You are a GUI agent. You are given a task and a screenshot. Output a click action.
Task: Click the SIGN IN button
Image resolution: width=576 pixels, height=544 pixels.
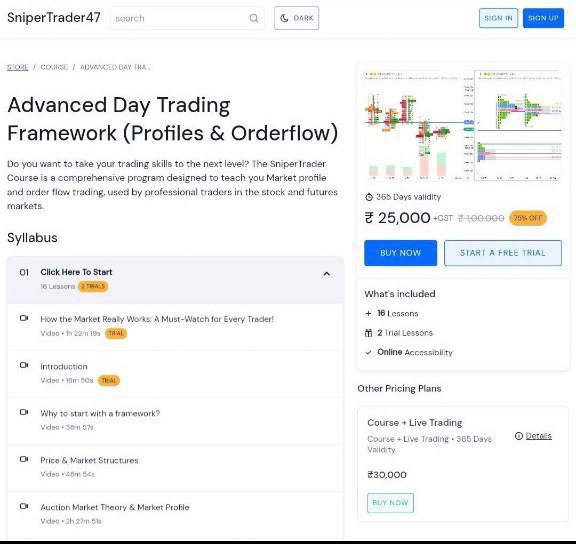coord(498,18)
